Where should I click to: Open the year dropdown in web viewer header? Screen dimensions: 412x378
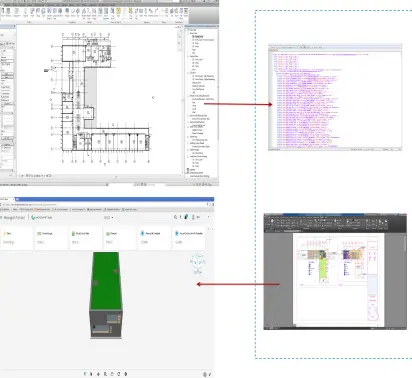pos(109,217)
